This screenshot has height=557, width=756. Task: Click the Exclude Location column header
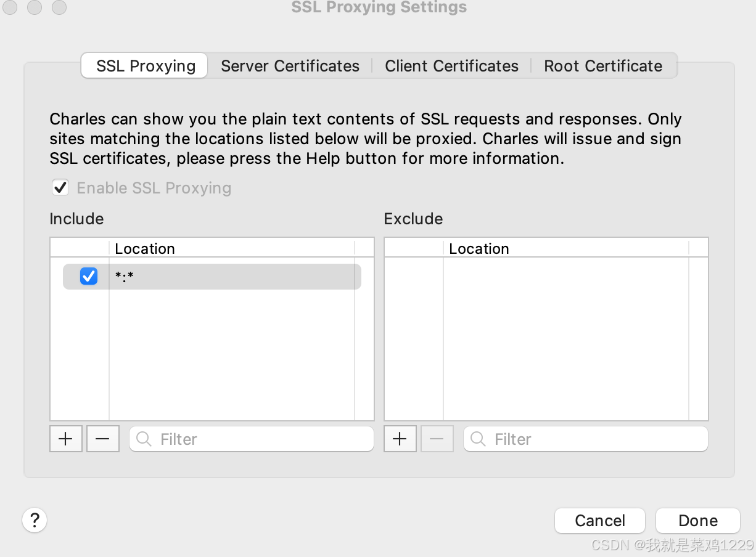pyautogui.click(x=566, y=248)
